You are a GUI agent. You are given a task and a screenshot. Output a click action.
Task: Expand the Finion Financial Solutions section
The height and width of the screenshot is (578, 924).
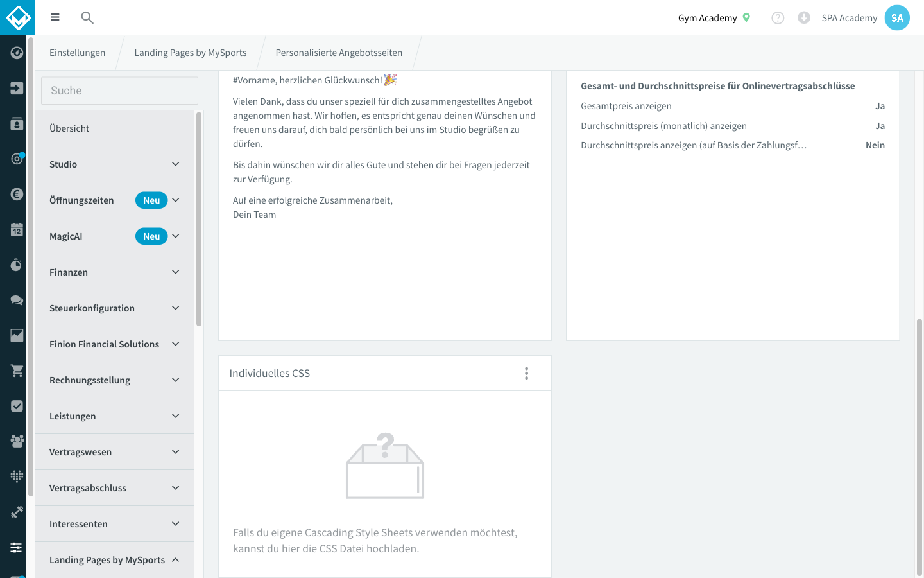[x=115, y=344]
